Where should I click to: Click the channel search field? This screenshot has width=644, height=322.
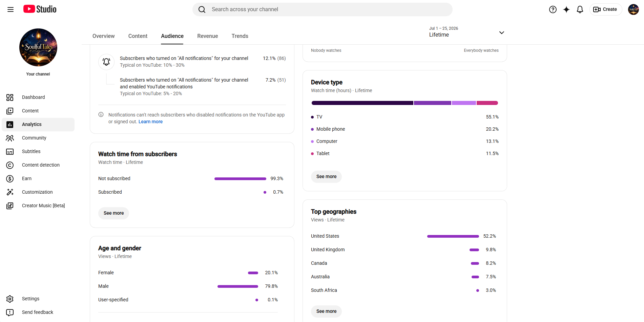(323, 9)
